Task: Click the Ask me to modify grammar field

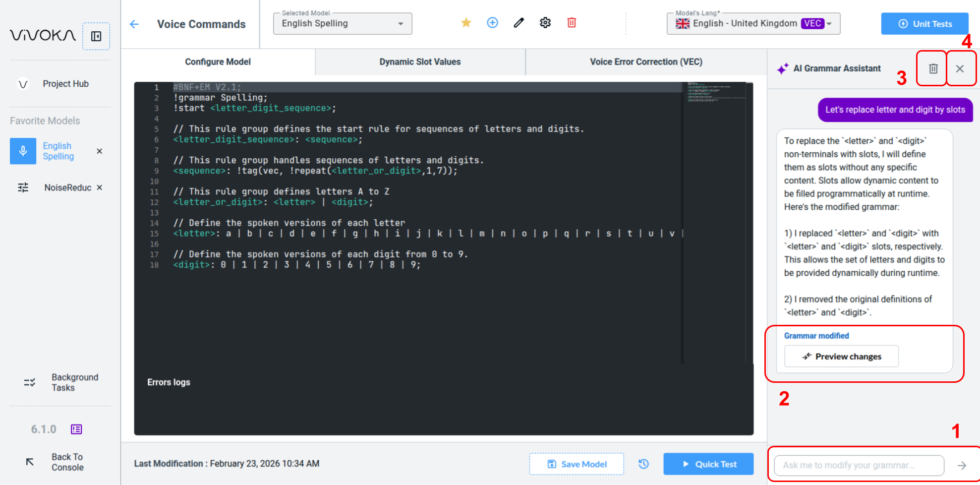Action: [x=859, y=465]
